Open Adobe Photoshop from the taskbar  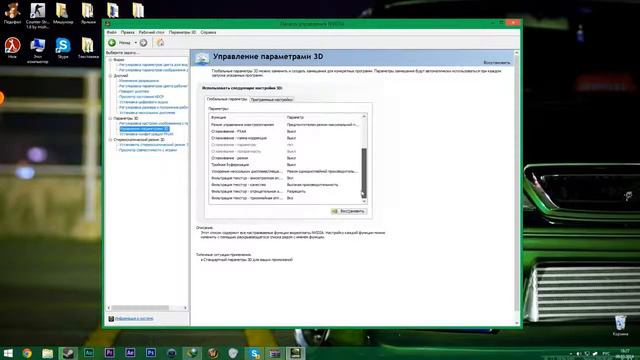coord(151,353)
